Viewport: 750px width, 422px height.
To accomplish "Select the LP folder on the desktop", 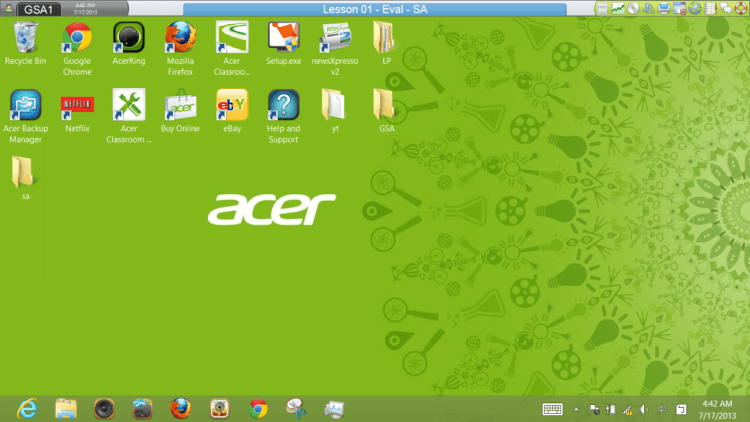I will (x=386, y=44).
